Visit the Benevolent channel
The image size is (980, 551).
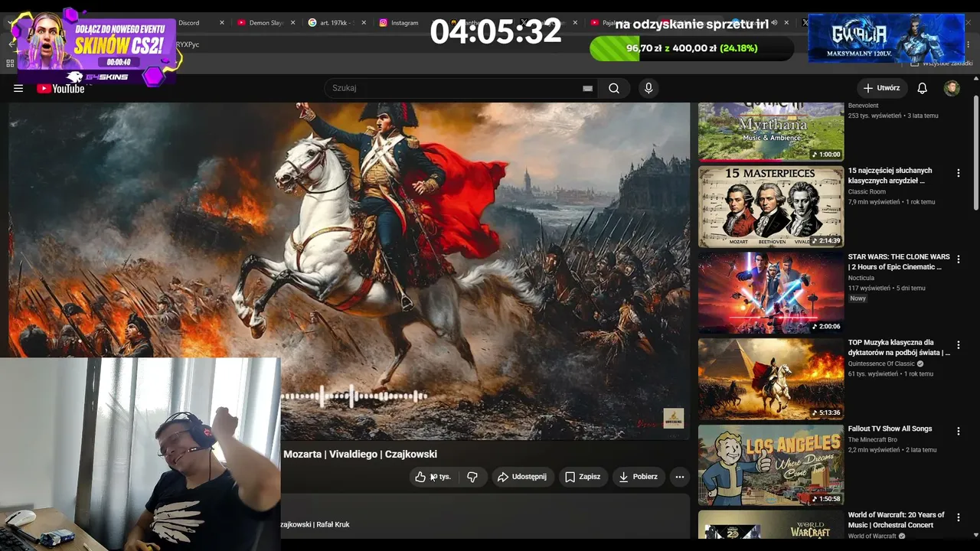pos(864,106)
